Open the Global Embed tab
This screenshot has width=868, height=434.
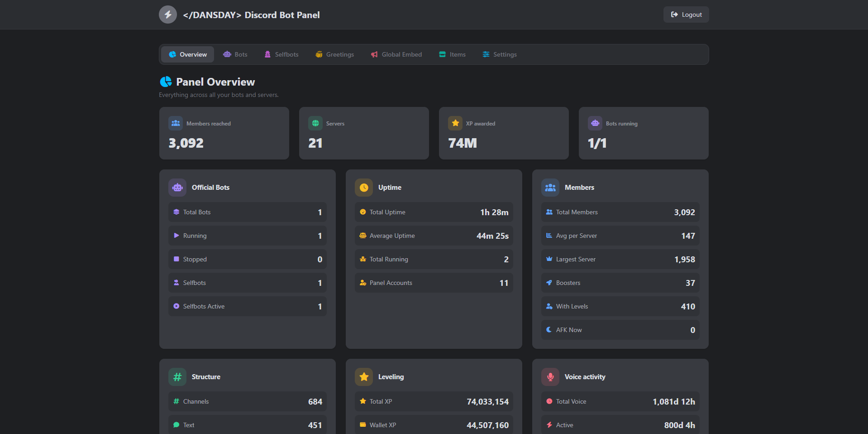coord(396,54)
